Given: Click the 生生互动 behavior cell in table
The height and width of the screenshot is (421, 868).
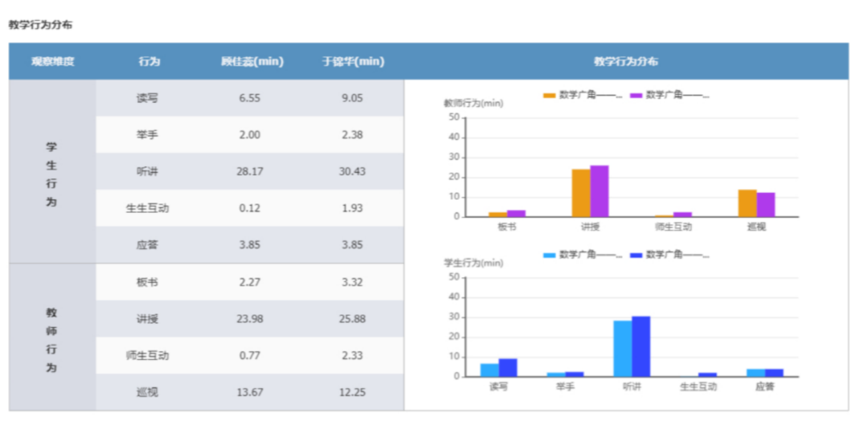Looking at the screenshot, I should 148,208.
